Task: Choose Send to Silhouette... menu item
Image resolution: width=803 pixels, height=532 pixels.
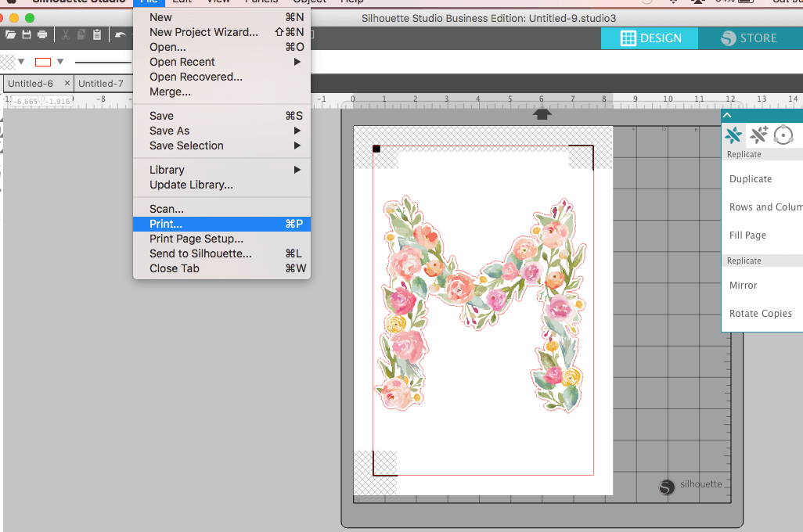Action: (x=221, y=253)
